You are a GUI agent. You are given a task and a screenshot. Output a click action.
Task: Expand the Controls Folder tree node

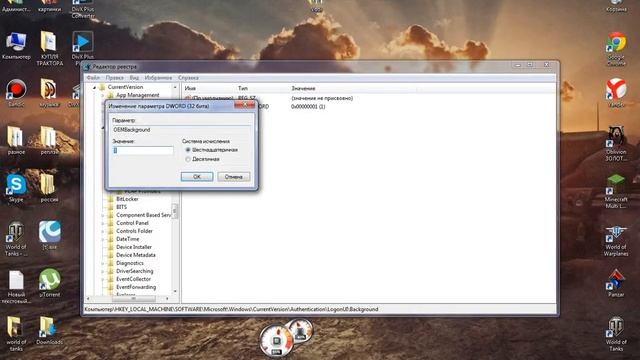coord(102,231)
